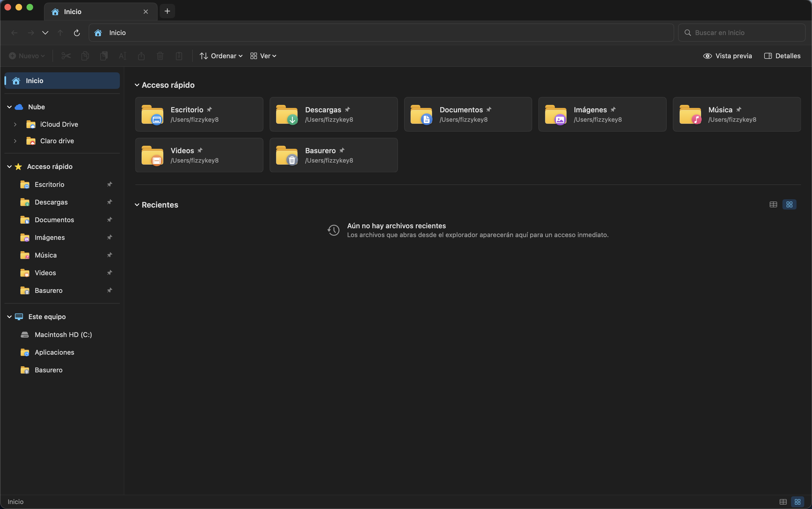
Task: Open recent locations chevron dropdown
Action: click(45, 33)
